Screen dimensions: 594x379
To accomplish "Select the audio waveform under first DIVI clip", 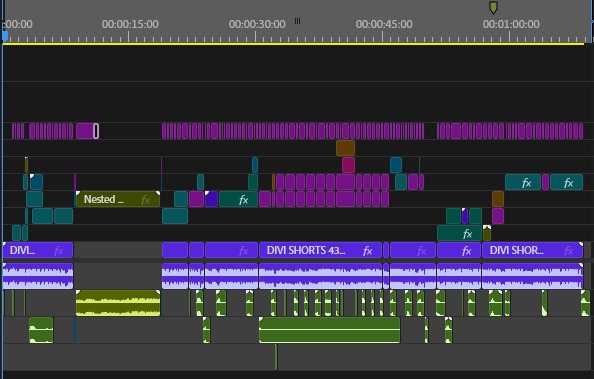I will tap(38, 276).
